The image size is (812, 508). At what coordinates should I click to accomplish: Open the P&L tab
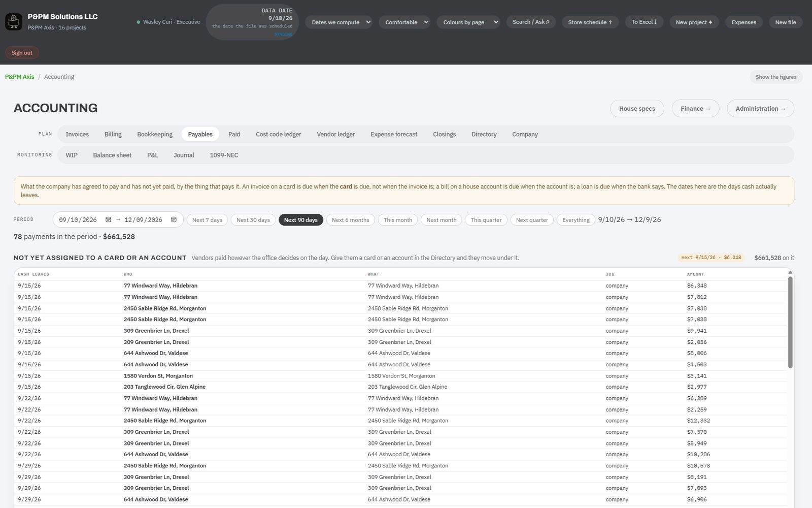(x=152, y=155)
